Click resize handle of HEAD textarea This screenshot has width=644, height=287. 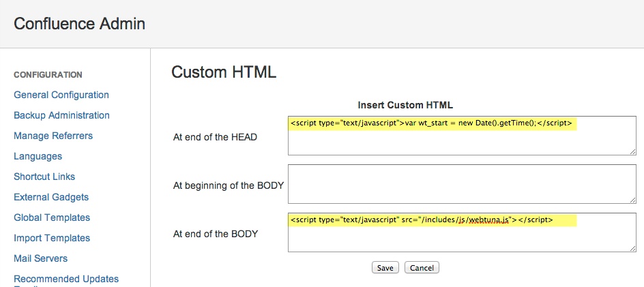pyautogui.click(x=633, y=152)
